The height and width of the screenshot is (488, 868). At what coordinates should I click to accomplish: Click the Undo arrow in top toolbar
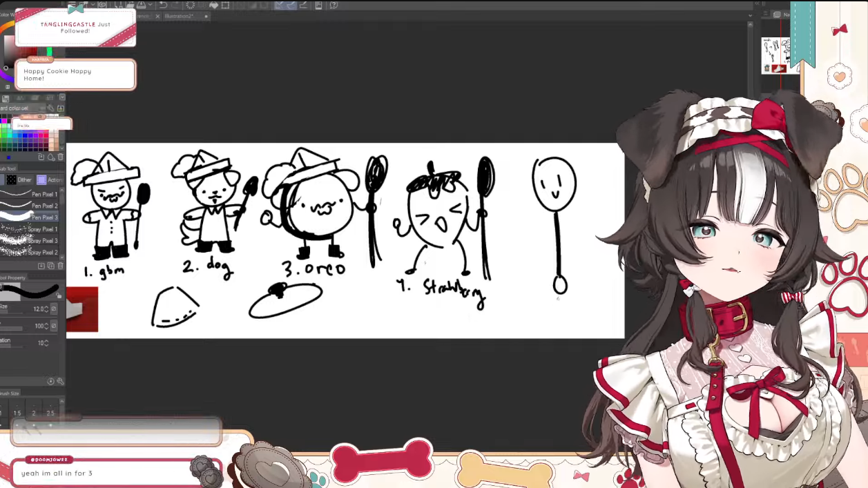click(x=163, y=5)
